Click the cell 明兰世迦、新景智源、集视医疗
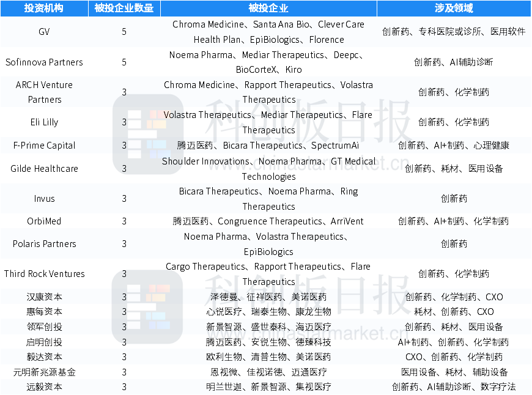 268,387
